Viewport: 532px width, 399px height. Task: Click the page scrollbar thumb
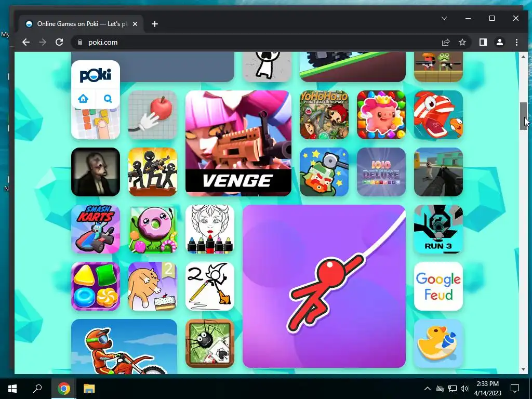click(523, 116)
